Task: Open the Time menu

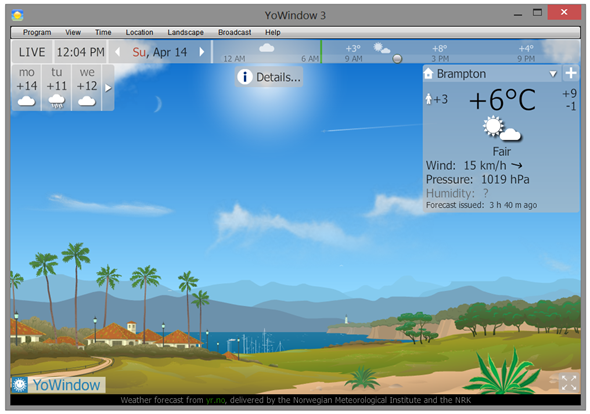Action: point(103,32)
